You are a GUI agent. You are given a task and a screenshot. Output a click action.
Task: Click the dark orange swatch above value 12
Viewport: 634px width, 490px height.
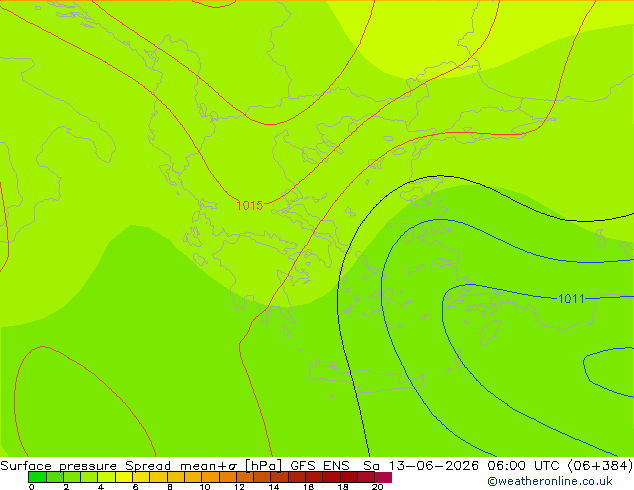(245, 477)
